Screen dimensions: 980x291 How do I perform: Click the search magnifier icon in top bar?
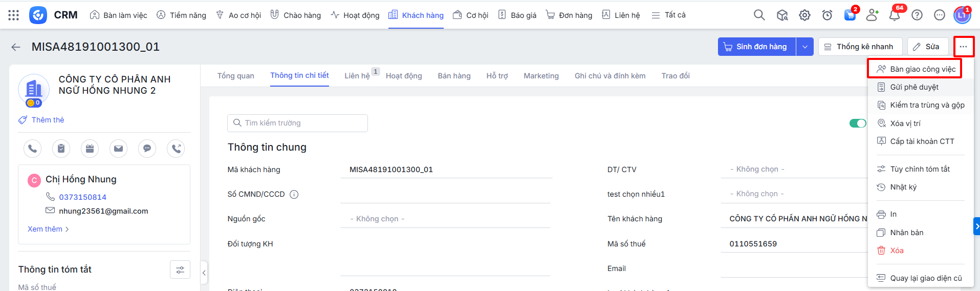tap(759, 15)
